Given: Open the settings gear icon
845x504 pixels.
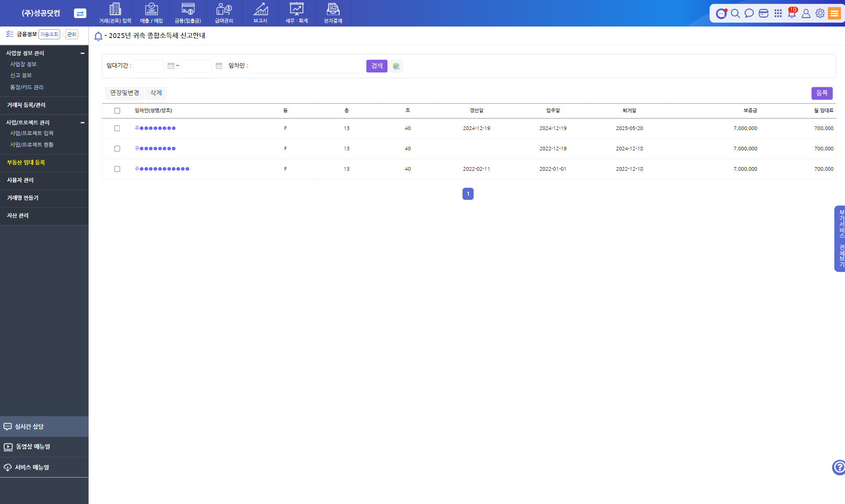Looking at the screenshot, I should (x=820, y=13).
